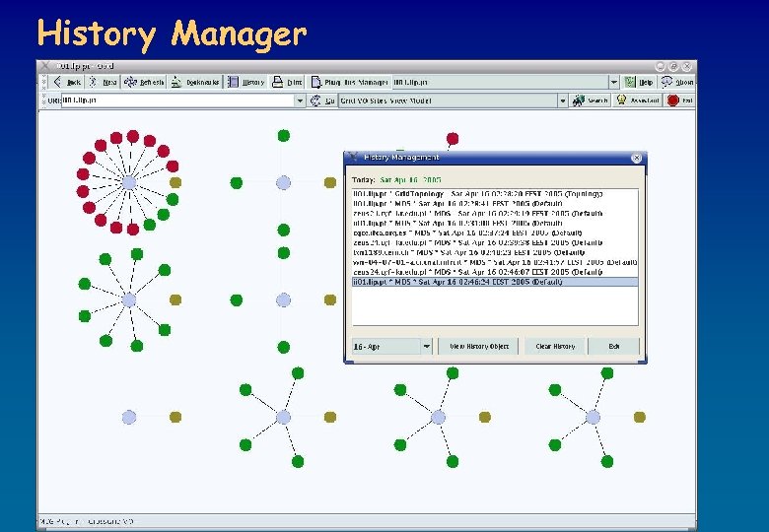The width and height of the screenshot is (769, 532).
Task: Click the red Exit button in toolbar
Action: point(680,100)
